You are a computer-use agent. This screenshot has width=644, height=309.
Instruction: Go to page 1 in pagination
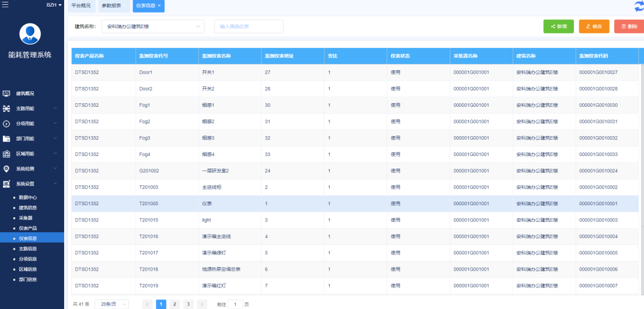161,304
